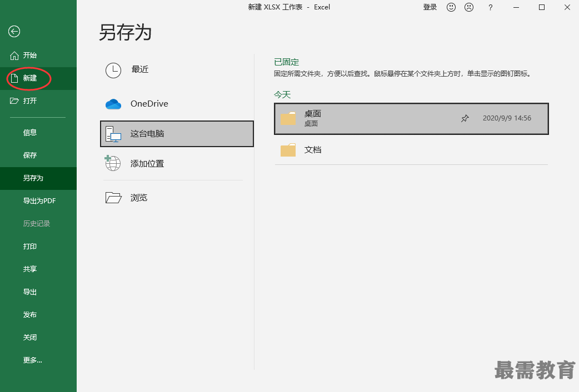Open the 信息 page
The image size is (579, 392).
point(30,133)
